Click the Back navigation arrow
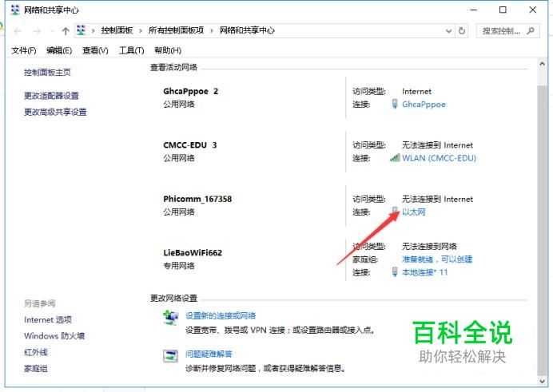Screen dimensions: 553x392 tap(18, 31)
